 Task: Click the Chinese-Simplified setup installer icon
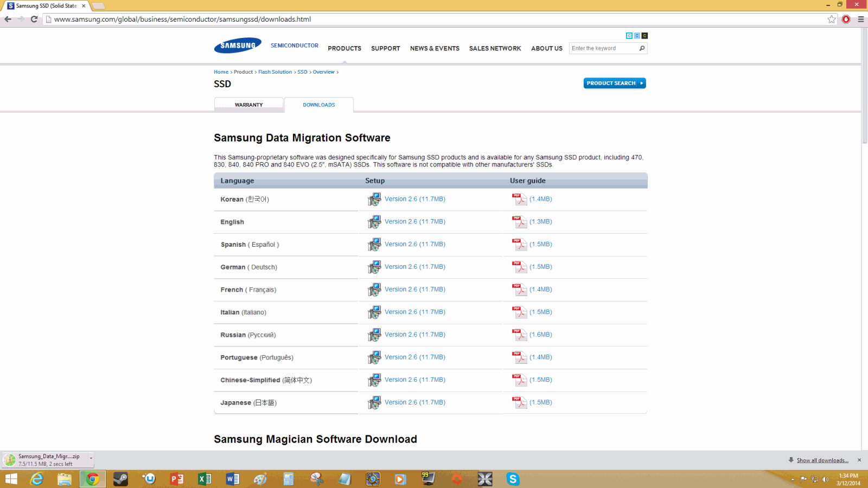374,380
